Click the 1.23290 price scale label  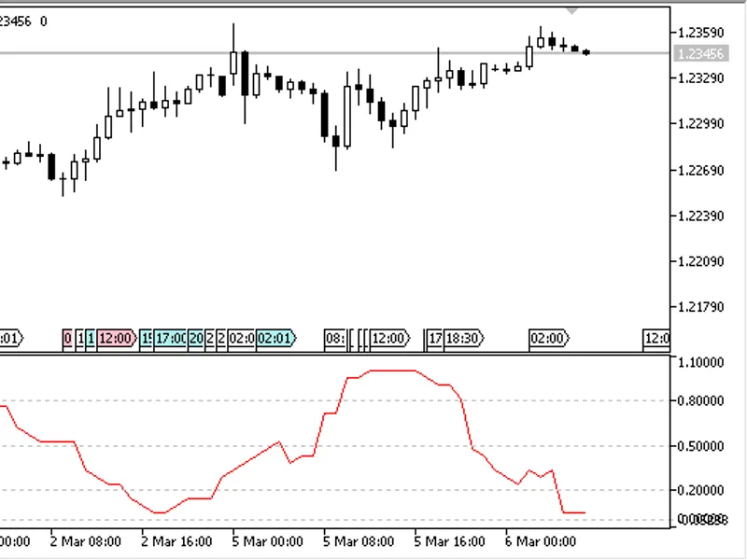coord(700,78)
